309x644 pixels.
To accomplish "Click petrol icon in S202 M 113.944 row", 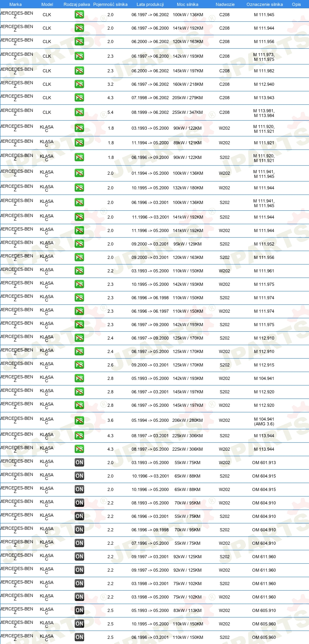I will [79, 436].
